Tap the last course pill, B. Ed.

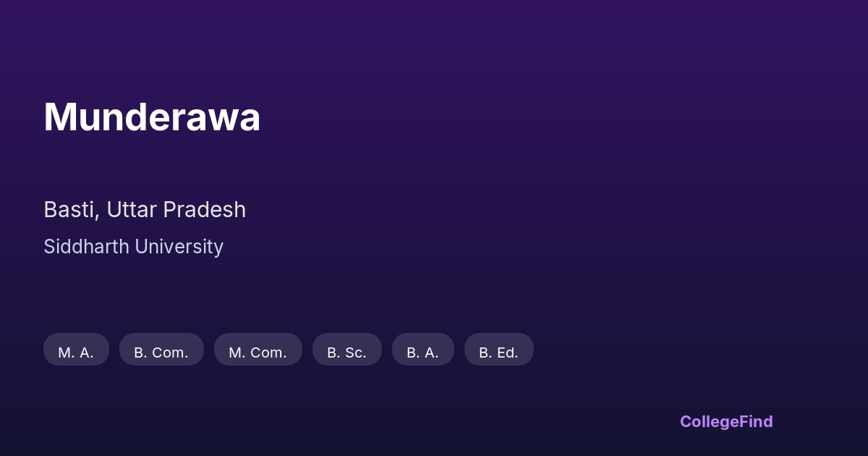[x=498, y=350]
